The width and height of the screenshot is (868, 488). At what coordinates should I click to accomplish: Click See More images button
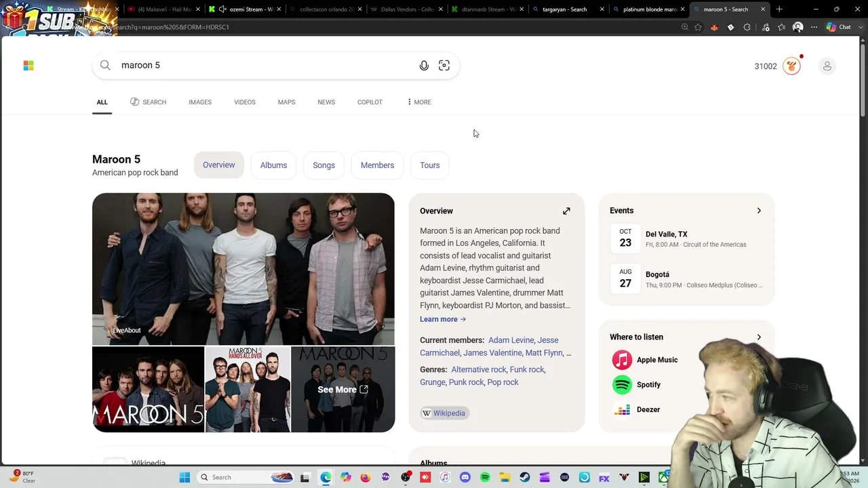pos(342,390)
